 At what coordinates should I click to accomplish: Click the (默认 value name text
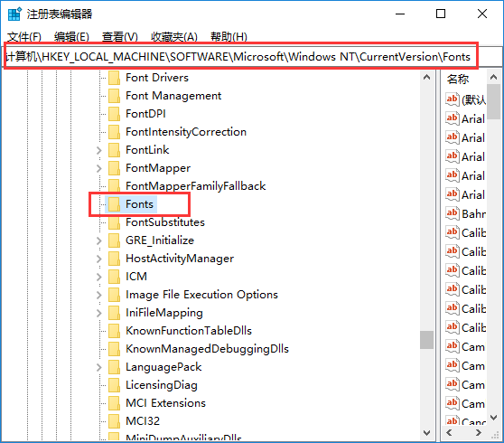click(474, 100)
